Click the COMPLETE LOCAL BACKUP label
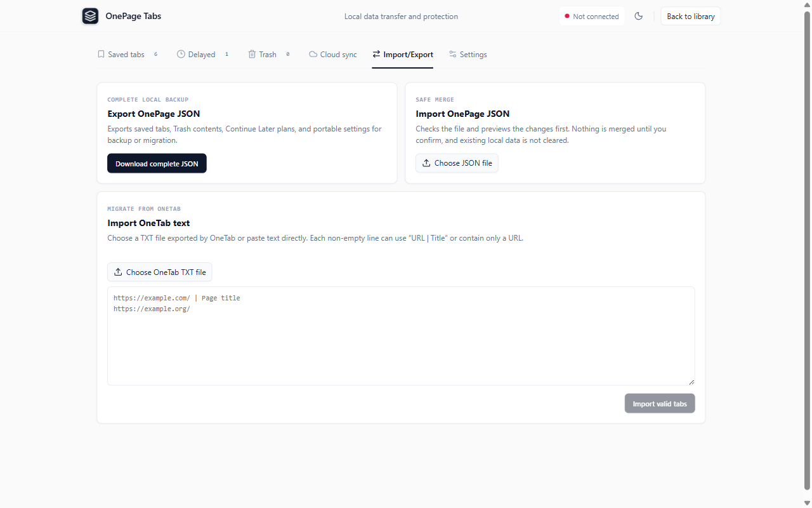812x508 pixels. (x=148, y=100)
